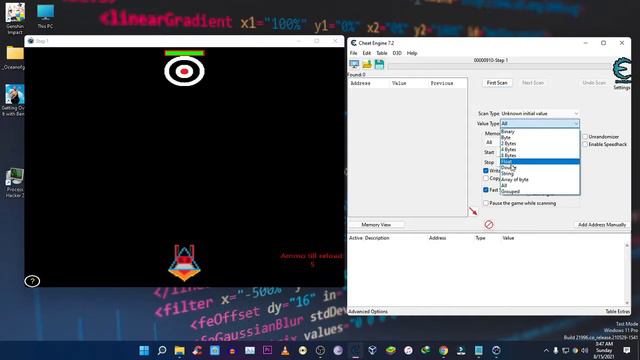This screenshot has width=640, height=360.
Task: Open the process list monitor icon
Action: coord(354,64)
